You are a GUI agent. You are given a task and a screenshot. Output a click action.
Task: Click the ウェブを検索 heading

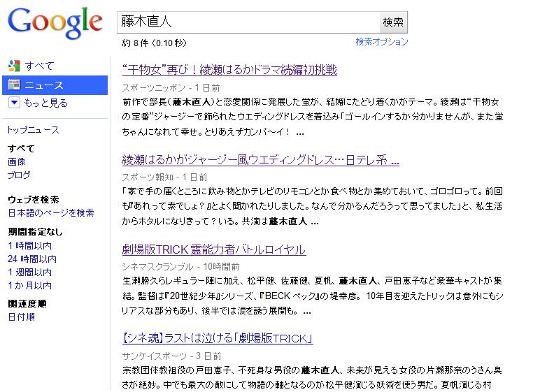coord(34,200)
